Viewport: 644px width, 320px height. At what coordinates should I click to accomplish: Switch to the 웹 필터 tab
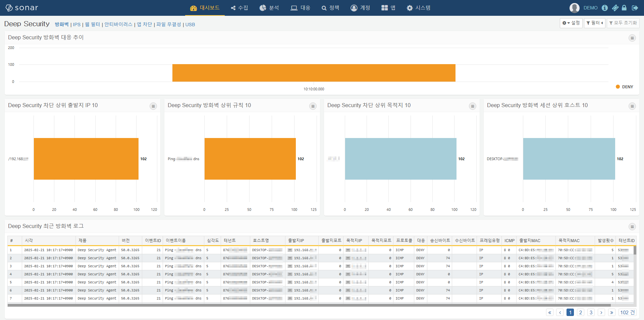tap(93, 25)
